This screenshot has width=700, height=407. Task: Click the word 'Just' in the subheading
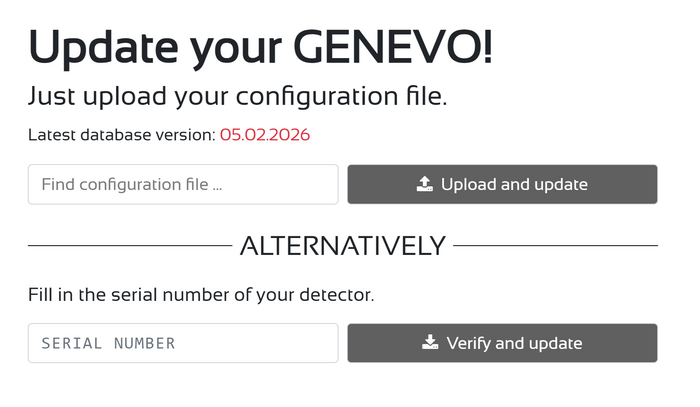[x=49, y=97]
